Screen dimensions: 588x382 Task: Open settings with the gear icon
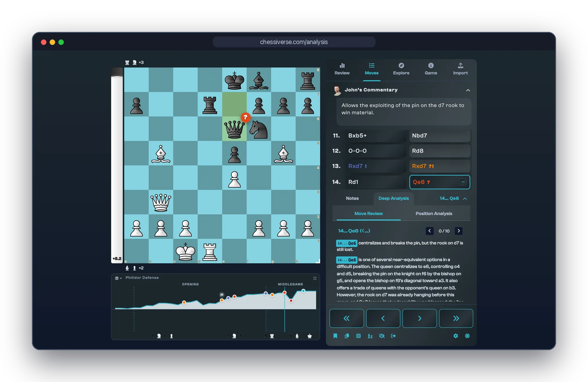tap(456, 336)
